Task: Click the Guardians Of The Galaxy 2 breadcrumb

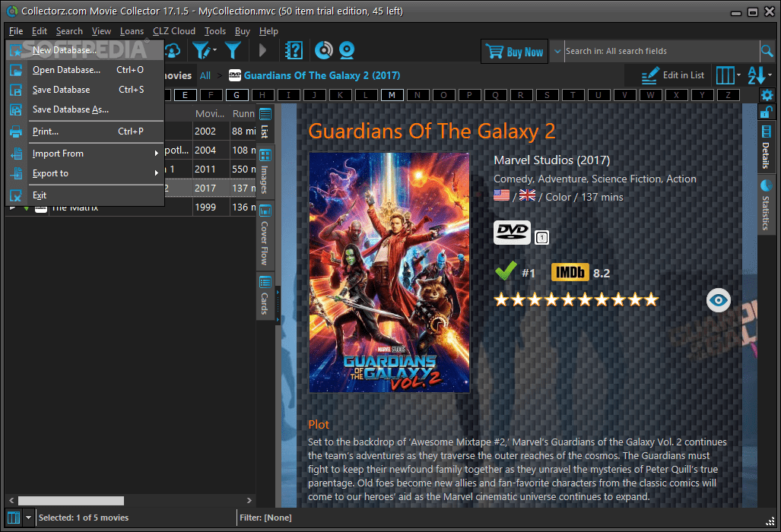Action: click(322, 76)
